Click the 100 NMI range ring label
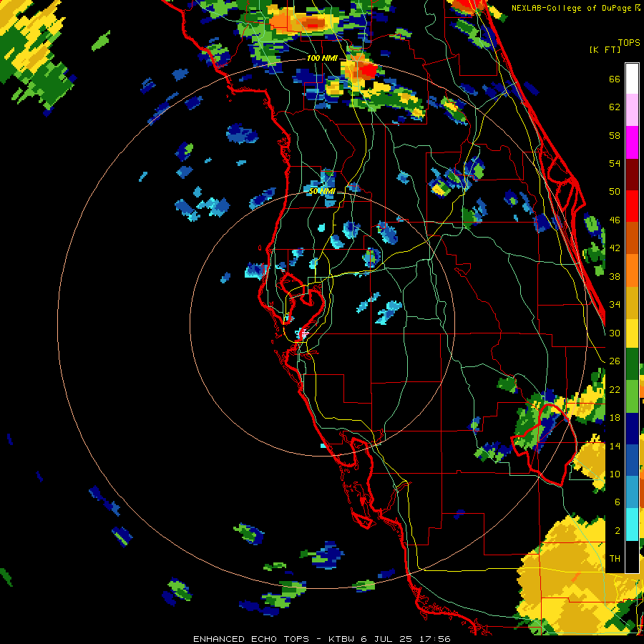Screen dimensions: 644x644 click(x=322, y=59)
